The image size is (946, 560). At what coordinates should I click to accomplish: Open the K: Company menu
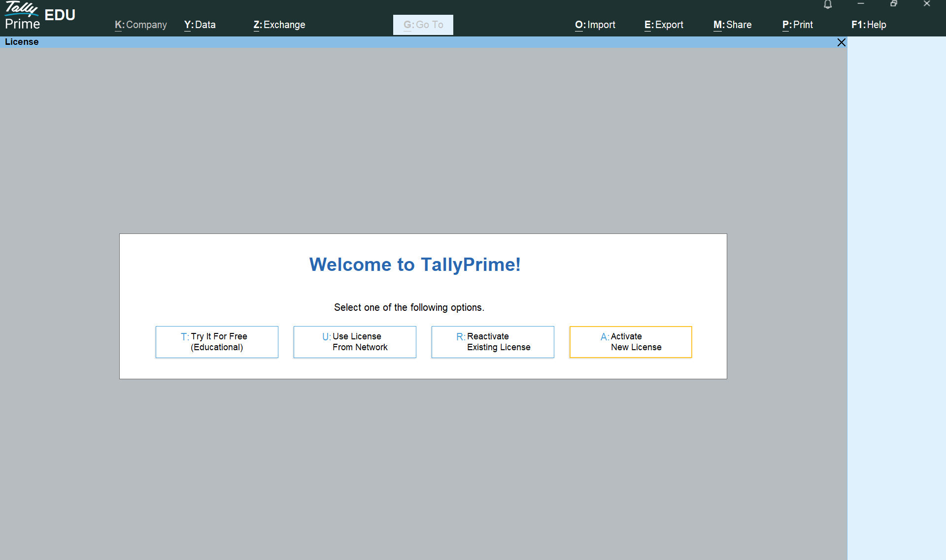click(x=140, y=25)
